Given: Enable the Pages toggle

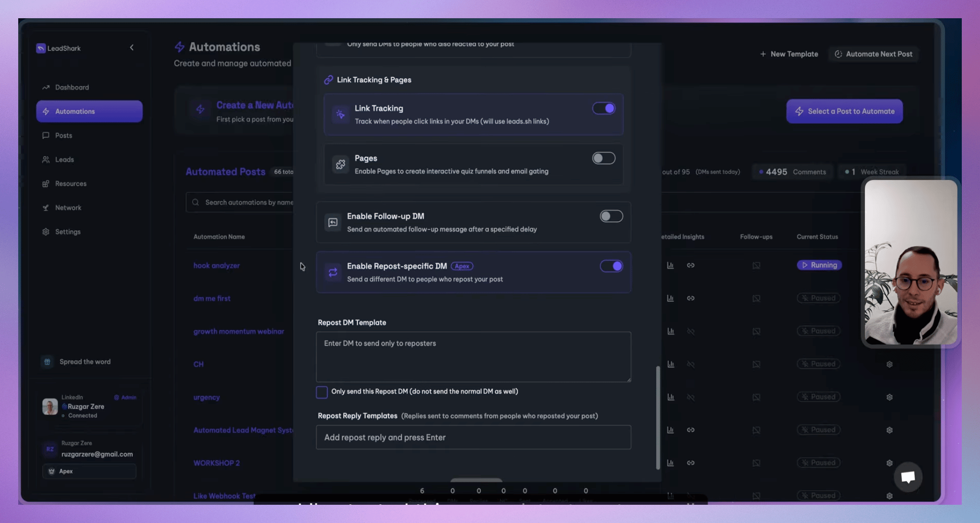Looking at the screenshot, I should point(604,158).
